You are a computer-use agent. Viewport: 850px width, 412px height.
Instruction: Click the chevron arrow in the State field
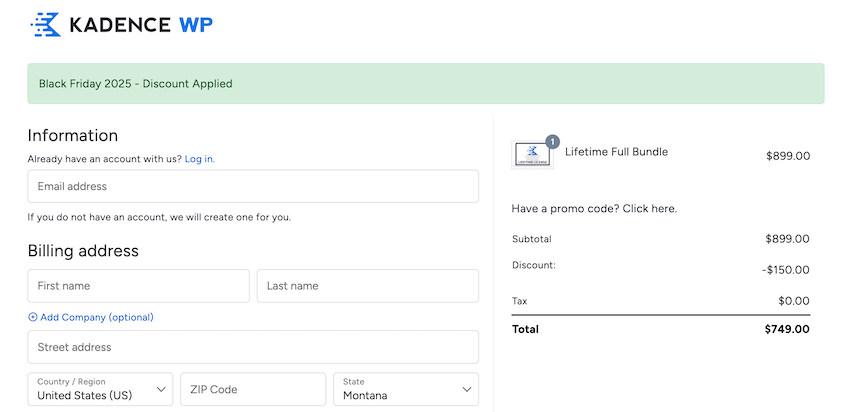pos(466,389)
